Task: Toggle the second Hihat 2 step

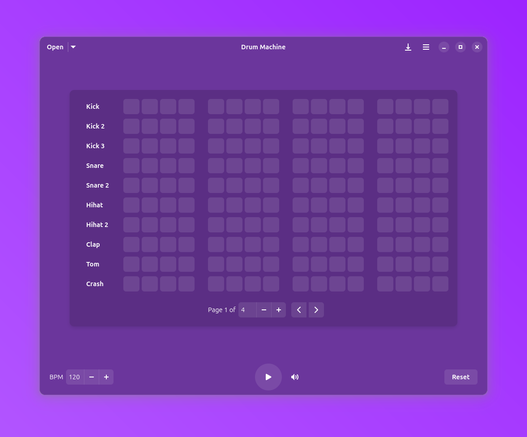Action: click(150, 225)
